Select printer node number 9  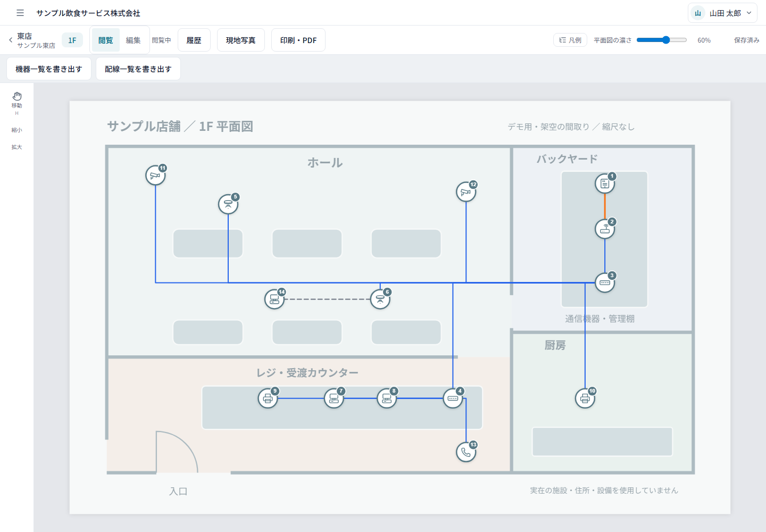tap(268, 398)
